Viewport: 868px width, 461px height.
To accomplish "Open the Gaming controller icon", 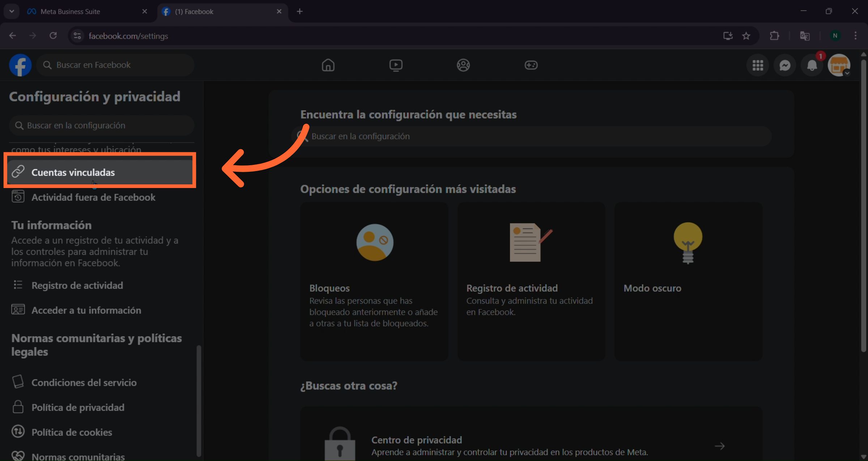I will (x=531, y=65).
